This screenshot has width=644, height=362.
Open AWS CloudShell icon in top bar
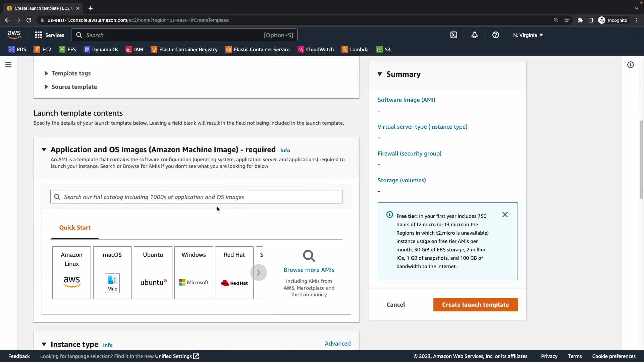click(x=453, y=35)
